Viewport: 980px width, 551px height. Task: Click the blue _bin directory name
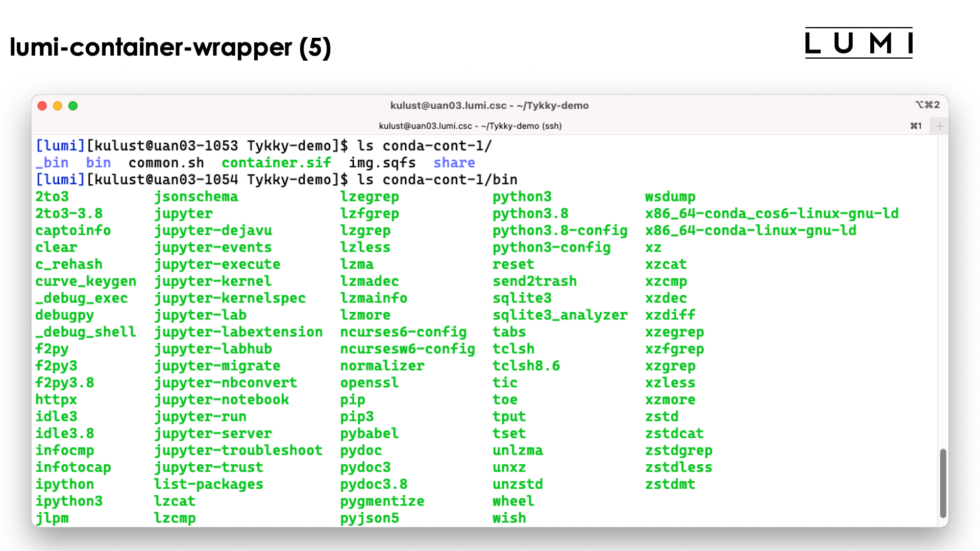pos(52,163)
